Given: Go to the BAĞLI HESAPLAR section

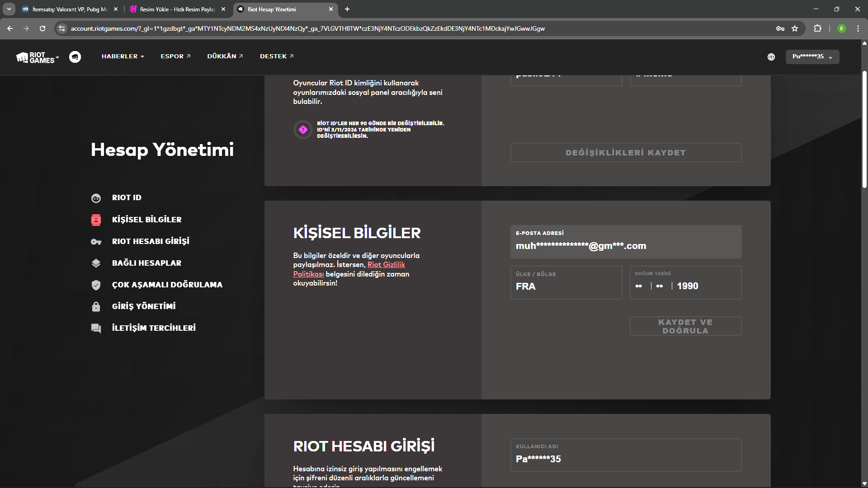Looking at the screenshot, I should (146, 263).
